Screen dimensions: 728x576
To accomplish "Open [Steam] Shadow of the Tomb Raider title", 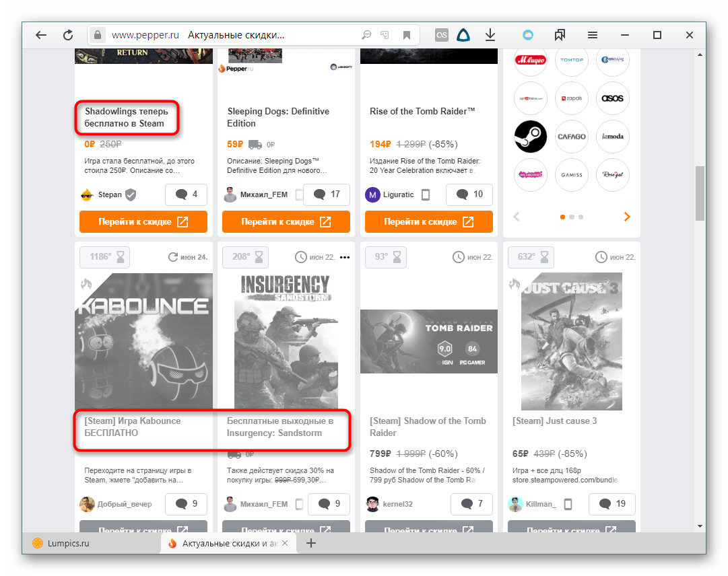I will [428, 427].
